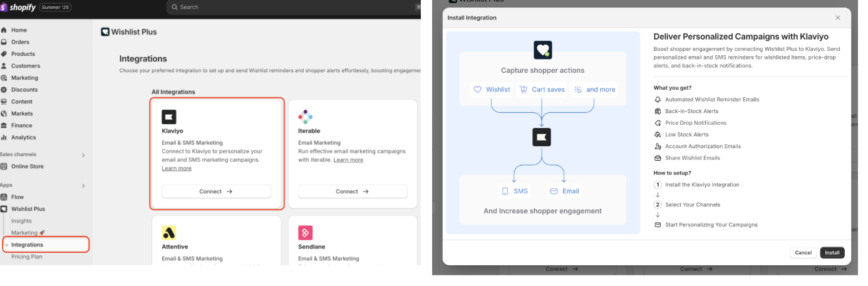
Task: Click the Klaviyo flag icon in diagram
Action: tap(542, 137)
